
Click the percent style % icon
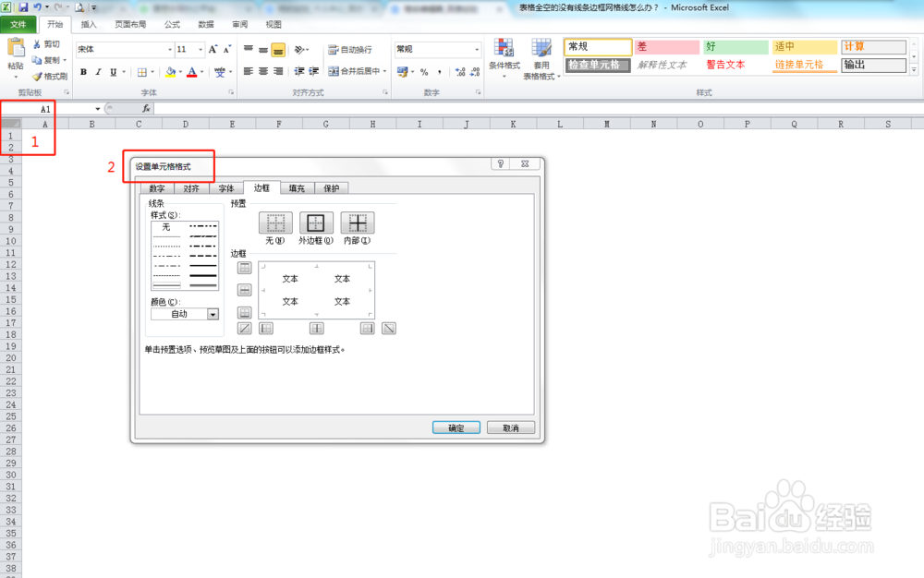click(423, 72)
